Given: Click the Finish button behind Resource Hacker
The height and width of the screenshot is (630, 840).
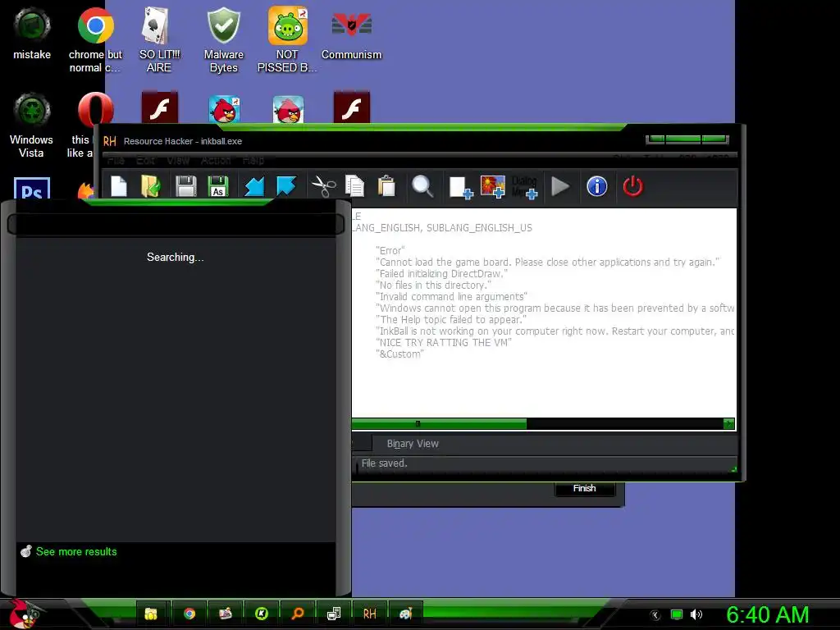Looking at the screenshot, I should point(584,488).
